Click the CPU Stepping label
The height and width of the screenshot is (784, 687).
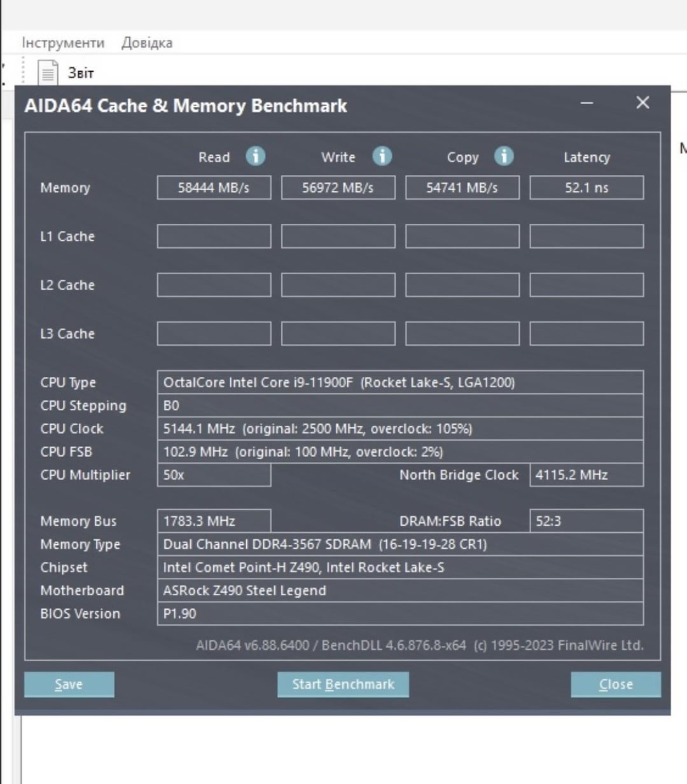tap(83, 406)
